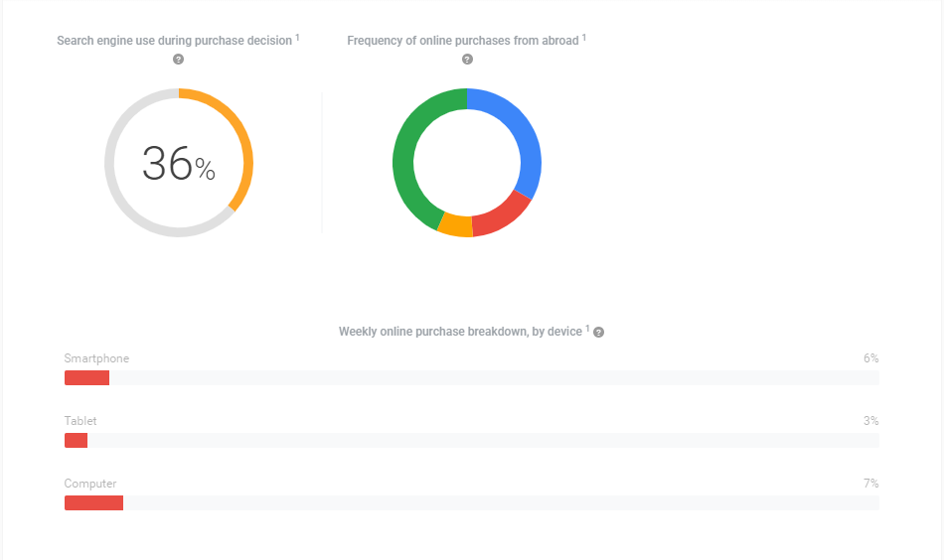Select the Computer device label
Viewport: 944px width, 560px height.
[90, 484]
